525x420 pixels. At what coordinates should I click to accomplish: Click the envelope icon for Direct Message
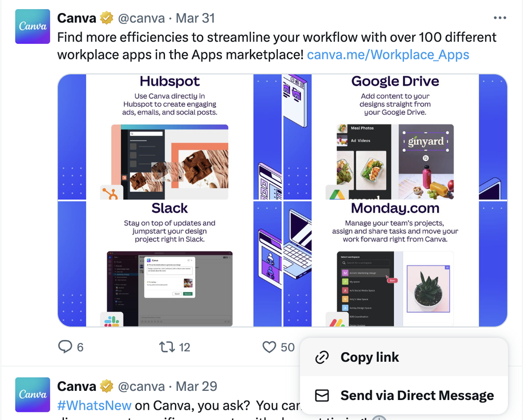tap(322, 395)
